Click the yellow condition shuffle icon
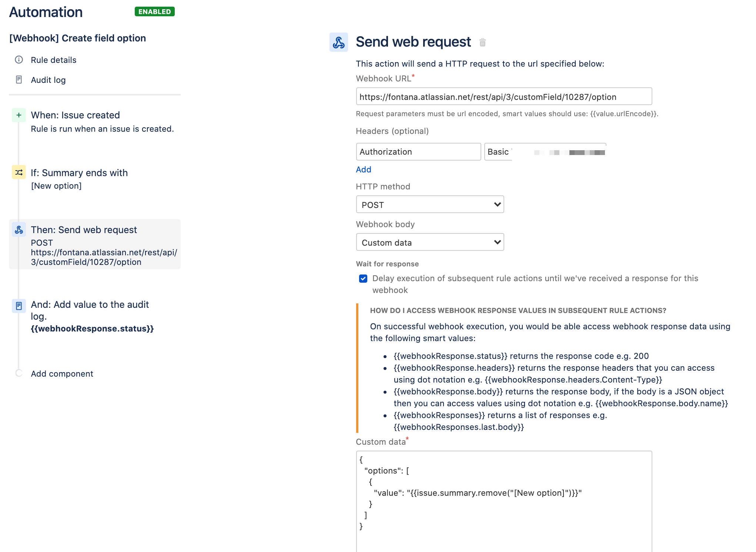The height and width of the screenshot is (552, 756). [x=19, y=172]
